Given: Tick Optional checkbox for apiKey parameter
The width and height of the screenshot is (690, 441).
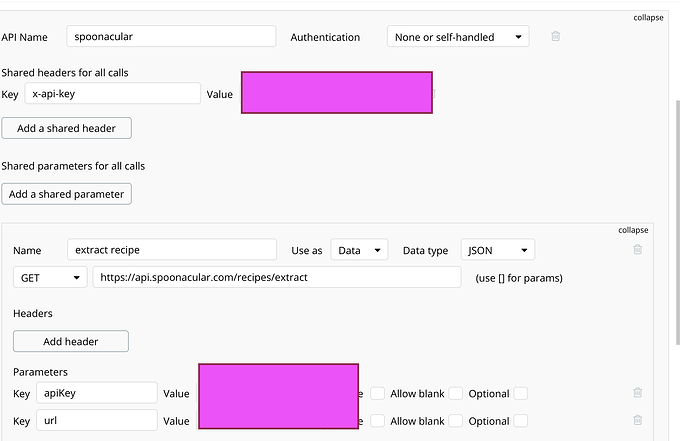Looking at the screenshot, I should pyautogui.click(x=520, y=394).
